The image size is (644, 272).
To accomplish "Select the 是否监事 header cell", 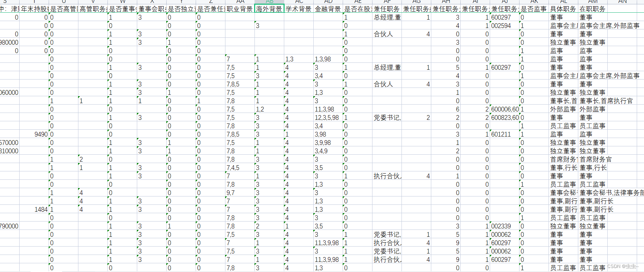I will [x=534, y=9].
